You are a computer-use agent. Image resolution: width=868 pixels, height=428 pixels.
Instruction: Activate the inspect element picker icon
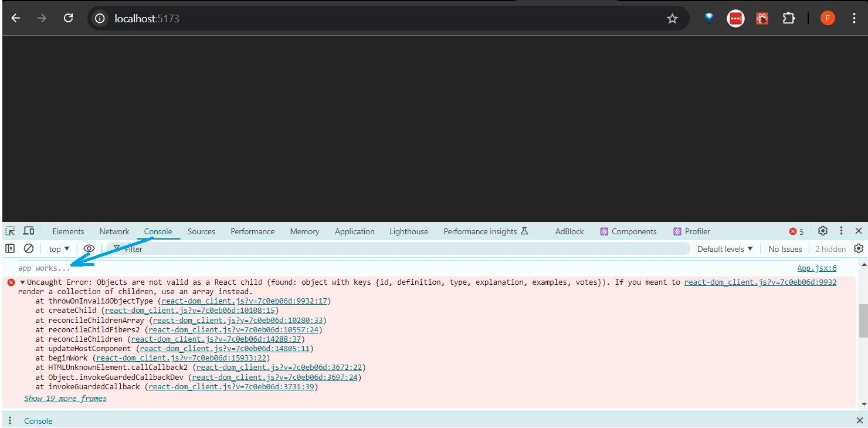click(x=11, y=231)
